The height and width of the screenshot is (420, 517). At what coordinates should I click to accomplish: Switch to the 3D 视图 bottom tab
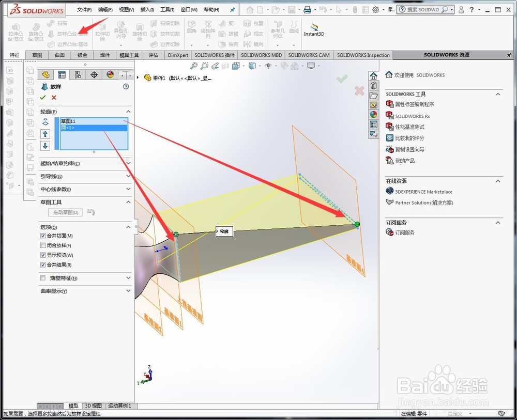pyautogui.click(x=93, y=406)
